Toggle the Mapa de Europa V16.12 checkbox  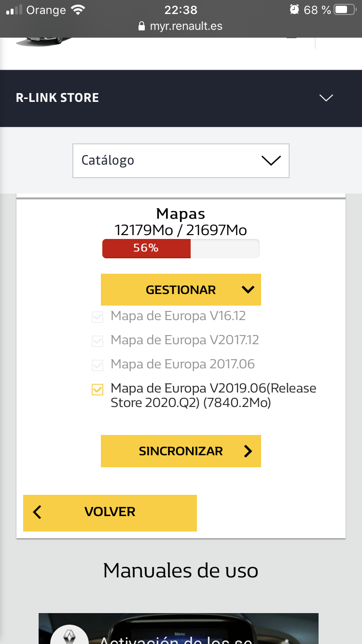point(97,317)
